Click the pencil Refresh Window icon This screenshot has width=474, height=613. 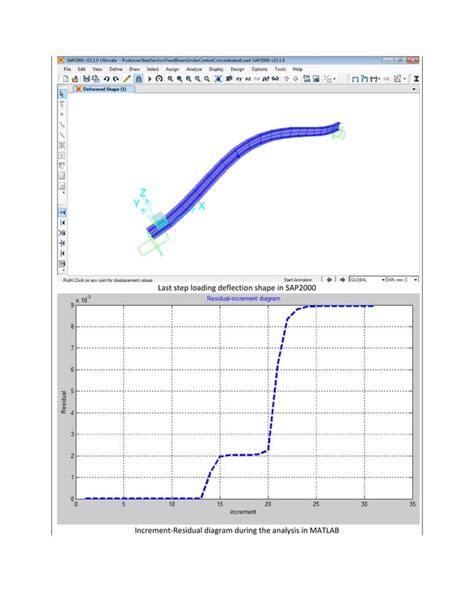click(127, 79)
